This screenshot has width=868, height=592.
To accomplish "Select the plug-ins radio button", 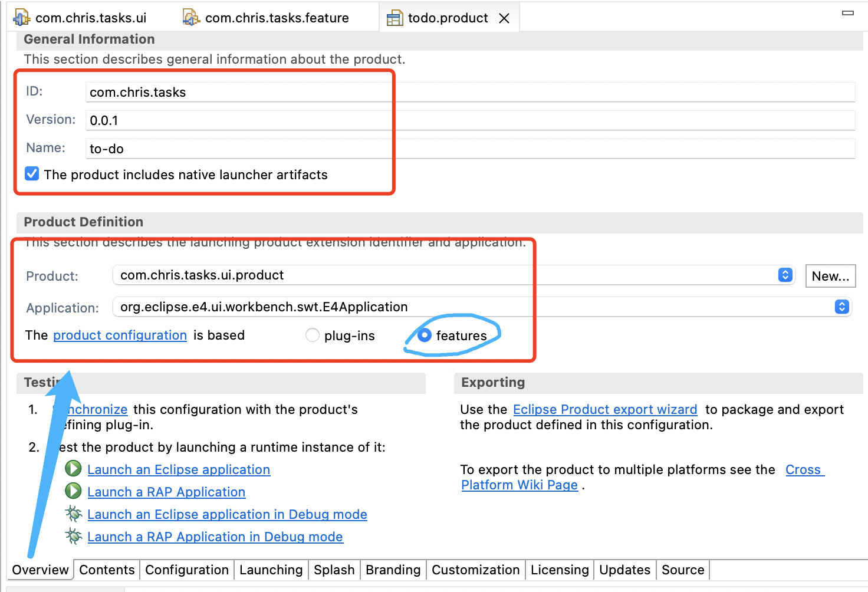I will point(312,336).
